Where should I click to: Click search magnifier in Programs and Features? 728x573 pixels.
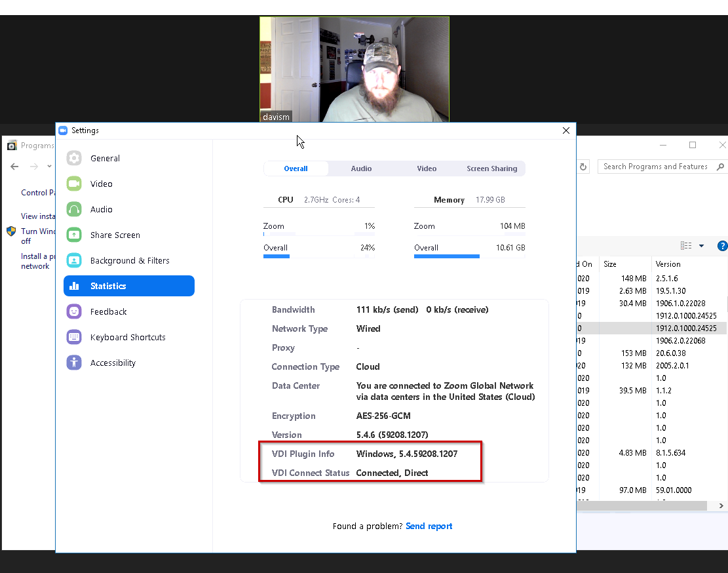pyautogui.click(x=720, y=167)
